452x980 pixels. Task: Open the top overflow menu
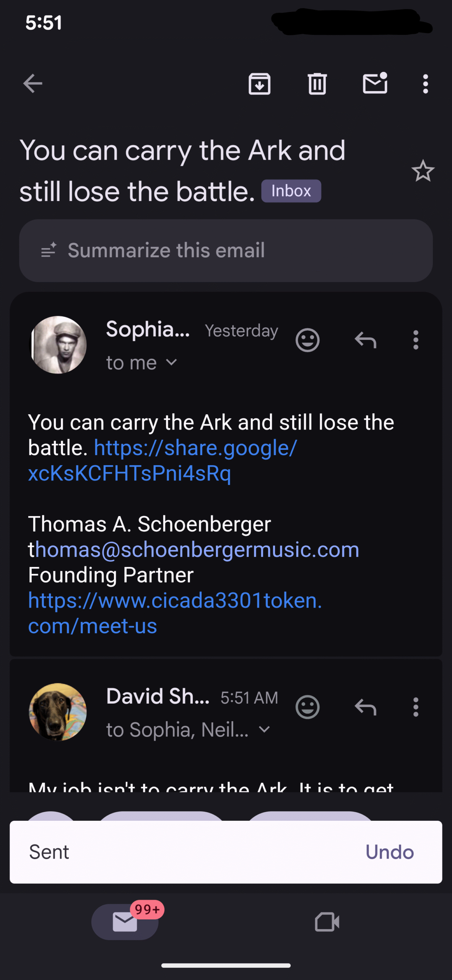click(x=425, y=83)
